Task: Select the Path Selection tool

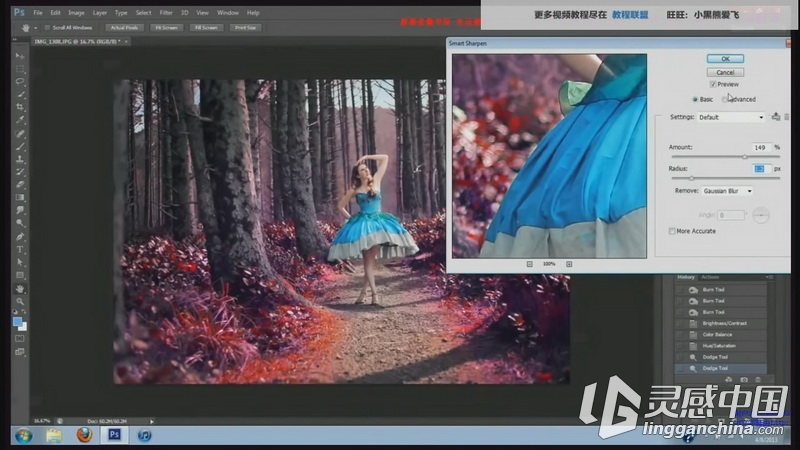Action: point(20,262)
